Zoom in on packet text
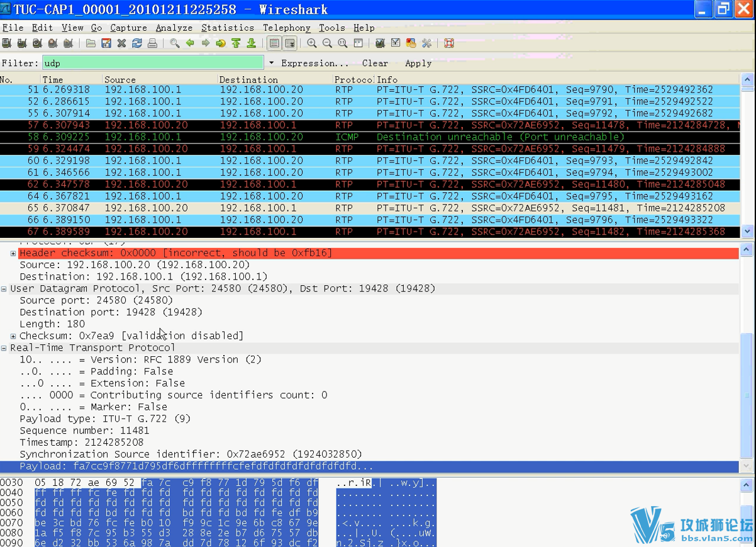The height and width of the screenshot is (547, 756). tap(312, 43)
